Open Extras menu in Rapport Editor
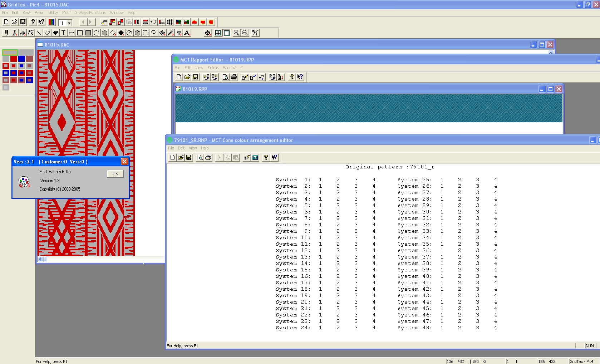The height and width of the screenshot is (364, 600). click(x=213, y=68)
